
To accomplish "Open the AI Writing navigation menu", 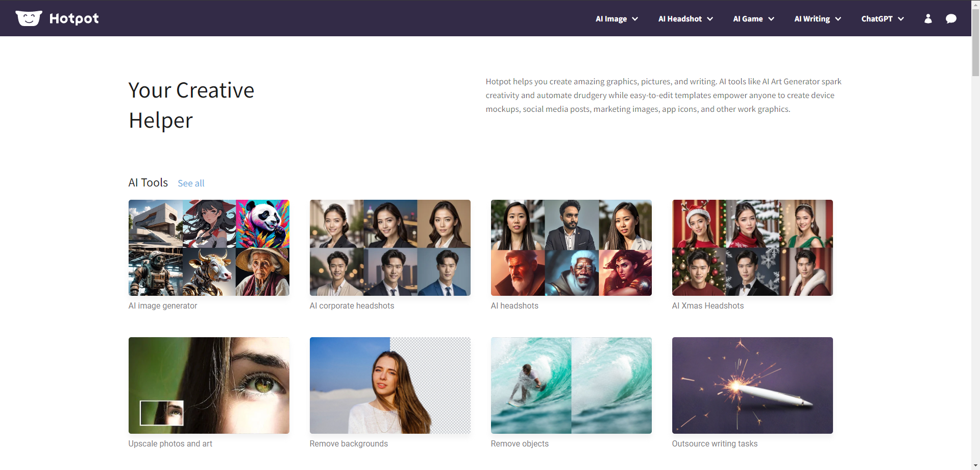I will point(817,19).
